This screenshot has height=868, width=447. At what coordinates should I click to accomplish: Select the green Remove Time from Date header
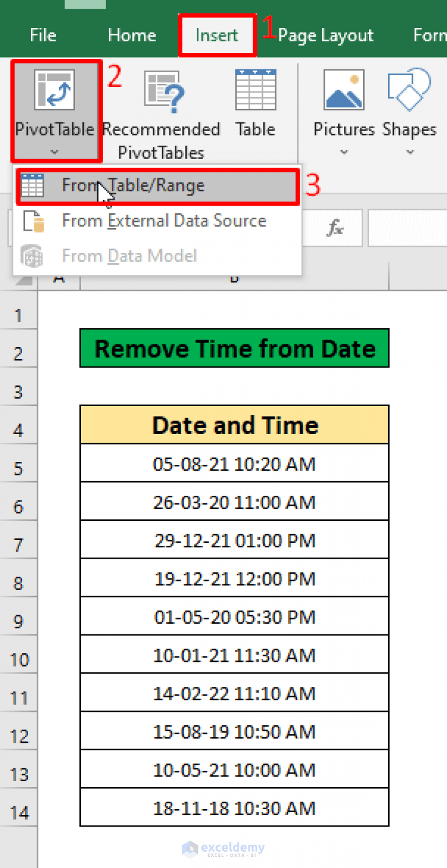click(x=234, y=348)
